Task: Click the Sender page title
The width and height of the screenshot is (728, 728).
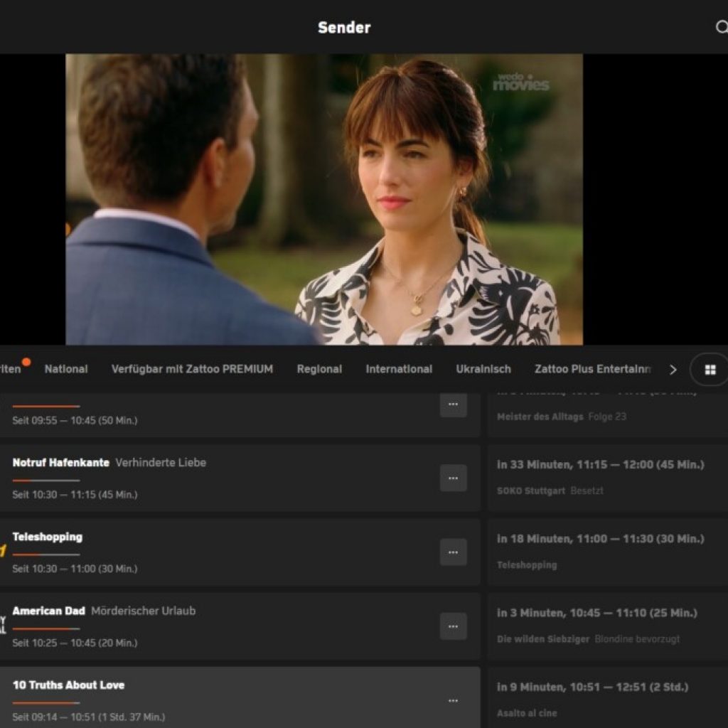Action: (x=344, y=28)
